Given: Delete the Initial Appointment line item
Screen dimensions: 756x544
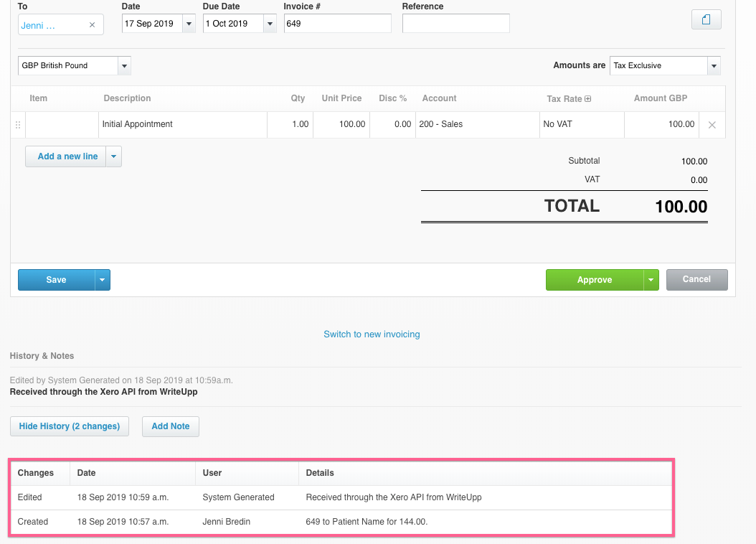Looking at the screenshot, I should [712, 125].
